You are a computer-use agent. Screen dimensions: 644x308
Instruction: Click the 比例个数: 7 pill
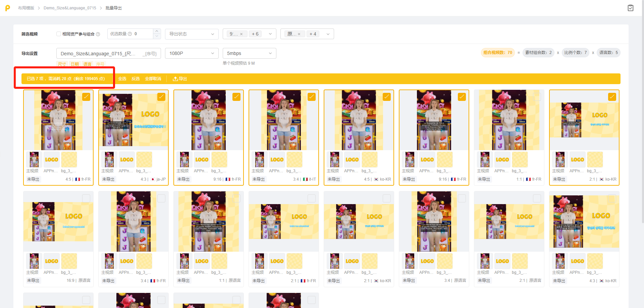click(x=576, y=53)
